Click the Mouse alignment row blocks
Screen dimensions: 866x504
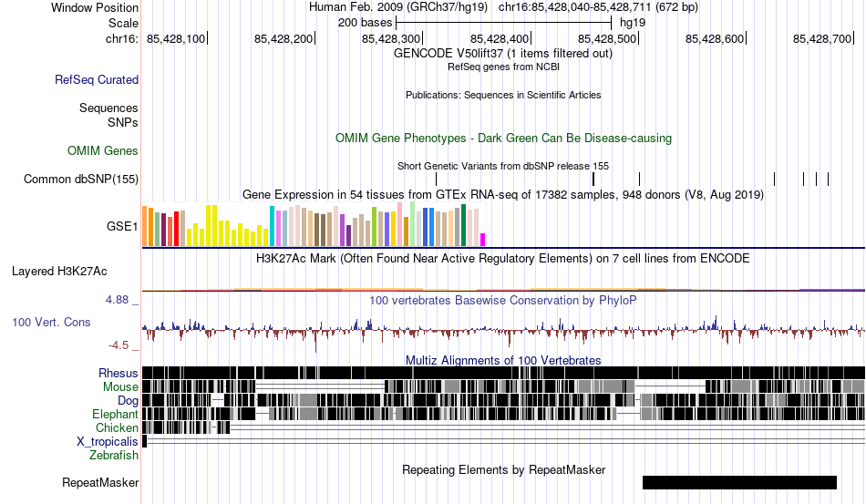(503, 386)
